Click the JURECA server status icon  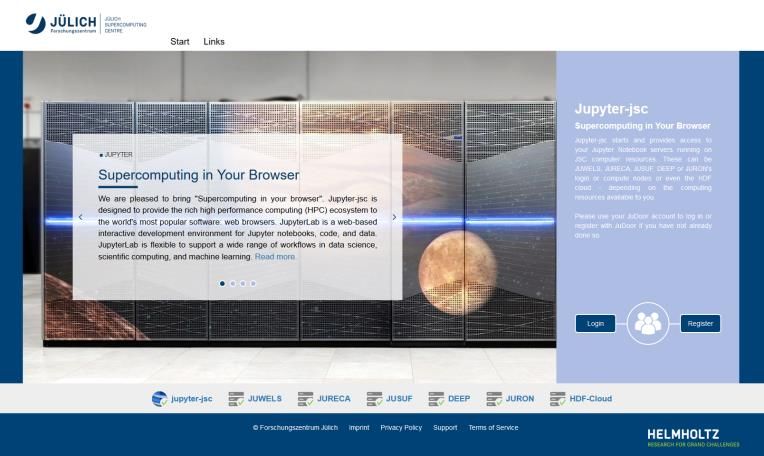click(x=306, y=399)
